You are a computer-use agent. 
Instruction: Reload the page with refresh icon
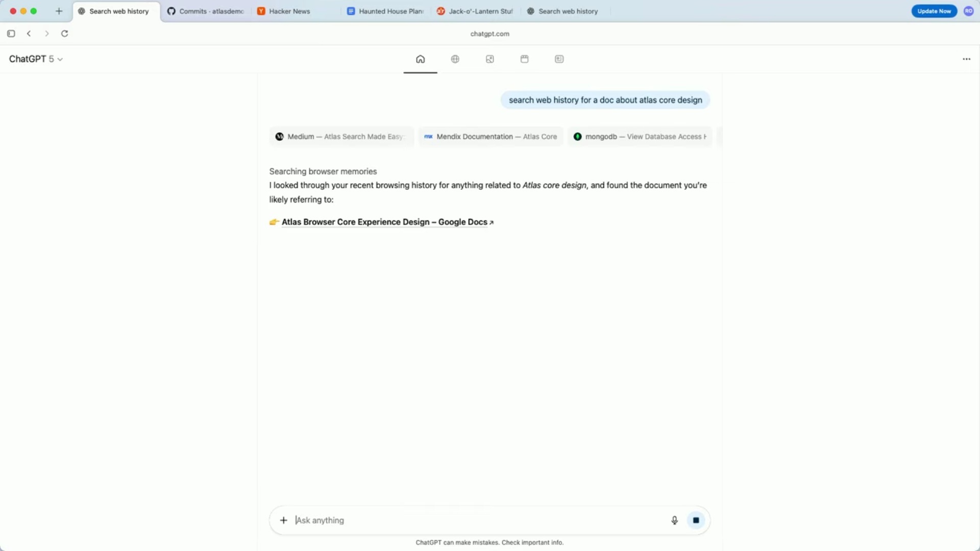(x=65, y=34)
